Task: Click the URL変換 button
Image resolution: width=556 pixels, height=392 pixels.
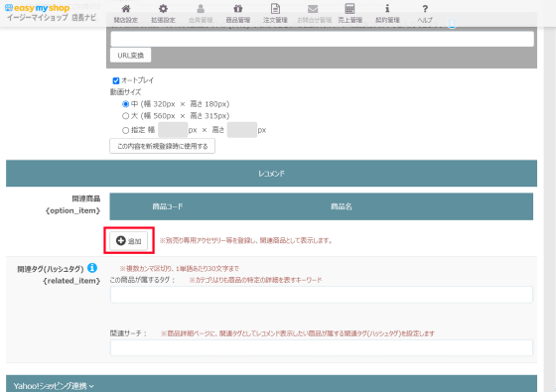Action: click(x=130, y=56)
